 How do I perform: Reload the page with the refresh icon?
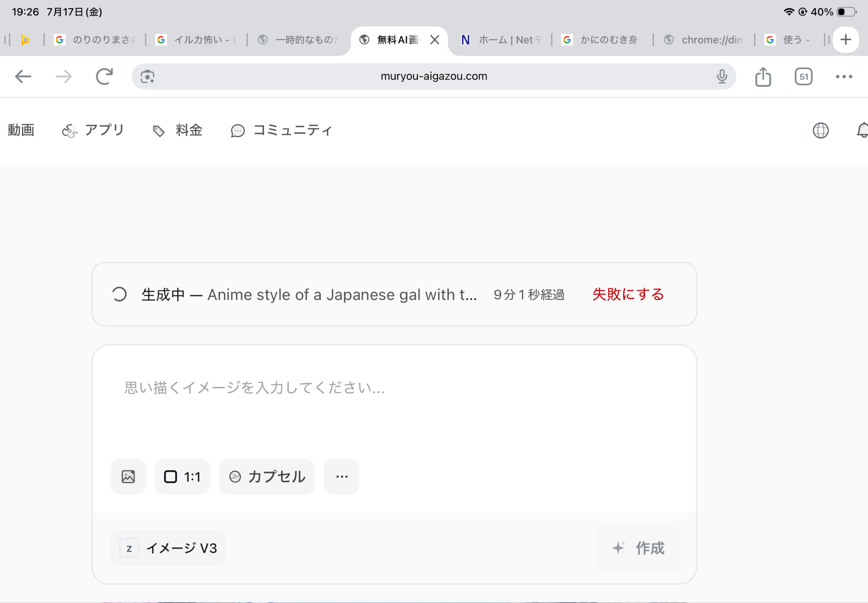[104, 77]
